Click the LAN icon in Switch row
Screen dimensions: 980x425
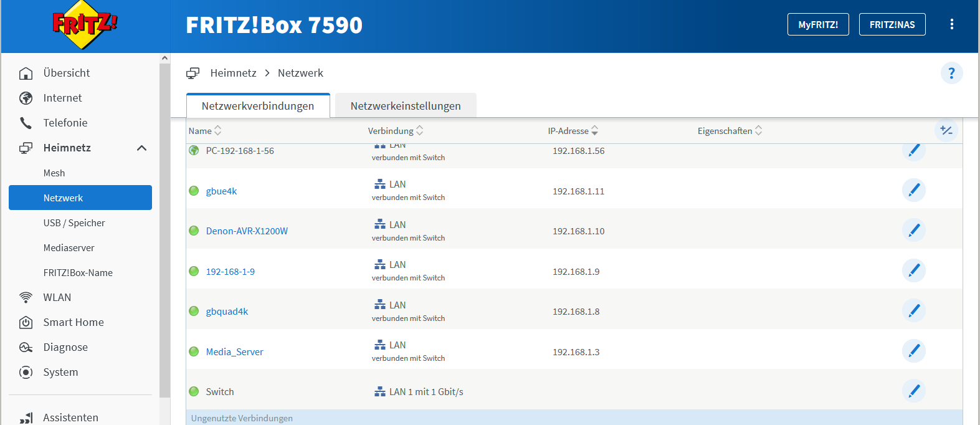pos(380,391)
